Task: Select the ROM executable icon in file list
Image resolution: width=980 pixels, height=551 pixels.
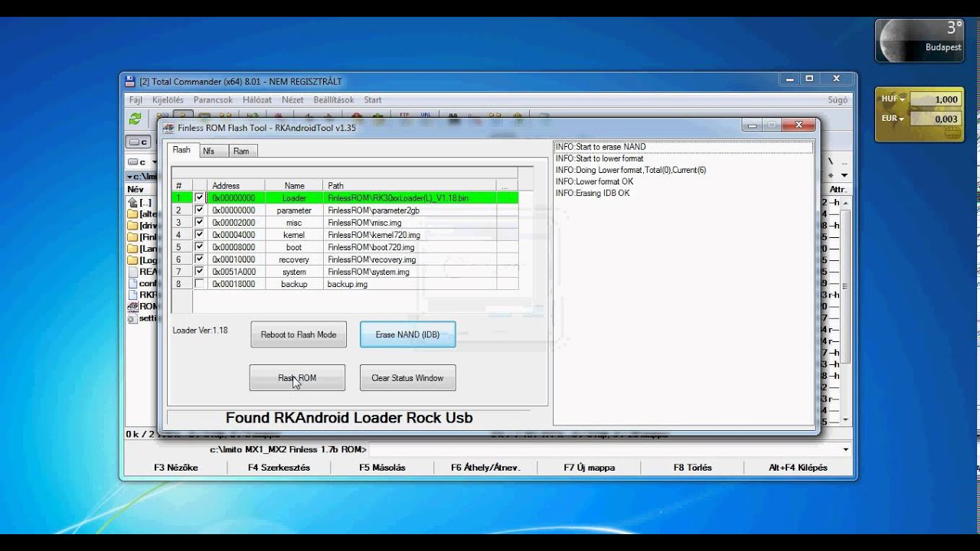Action: [x=132, y=306]
